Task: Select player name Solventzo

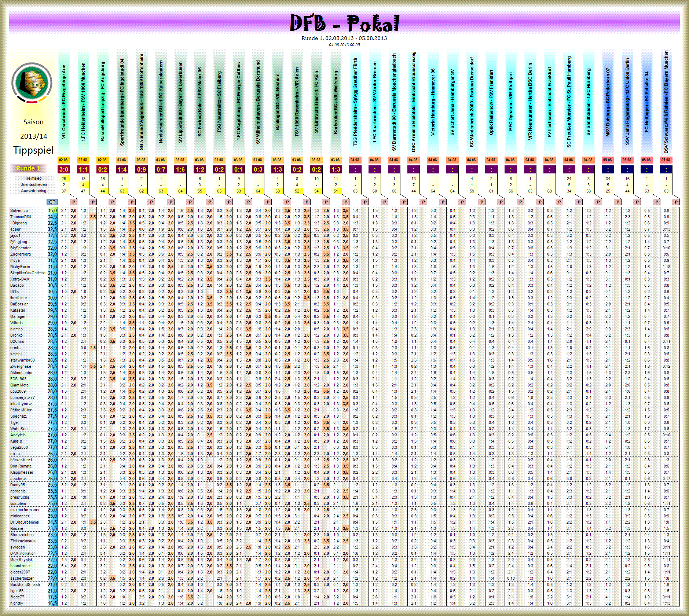Action: pyautogui.click(x=19, y=211)
